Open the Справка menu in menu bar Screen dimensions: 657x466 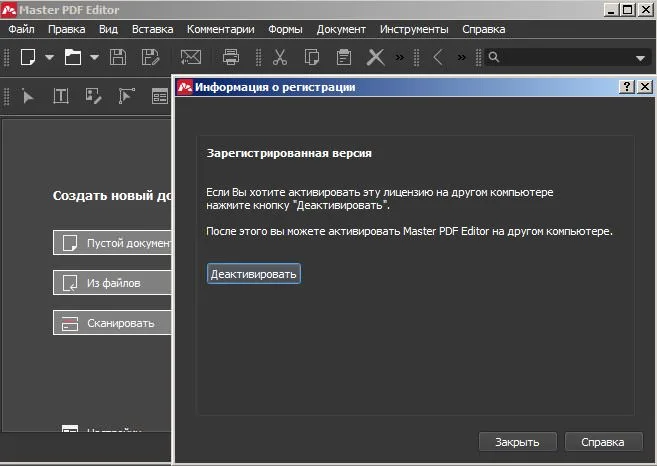pyautogui.click(x=484, y=29)
